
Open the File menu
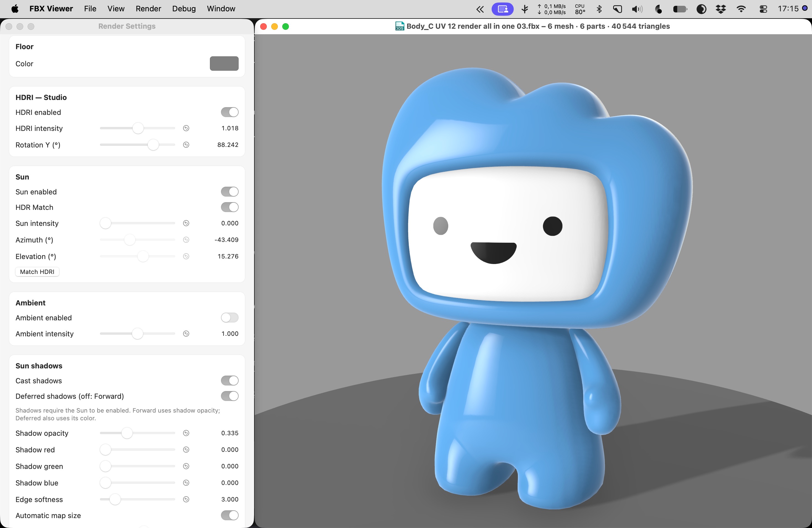[90, 9]
